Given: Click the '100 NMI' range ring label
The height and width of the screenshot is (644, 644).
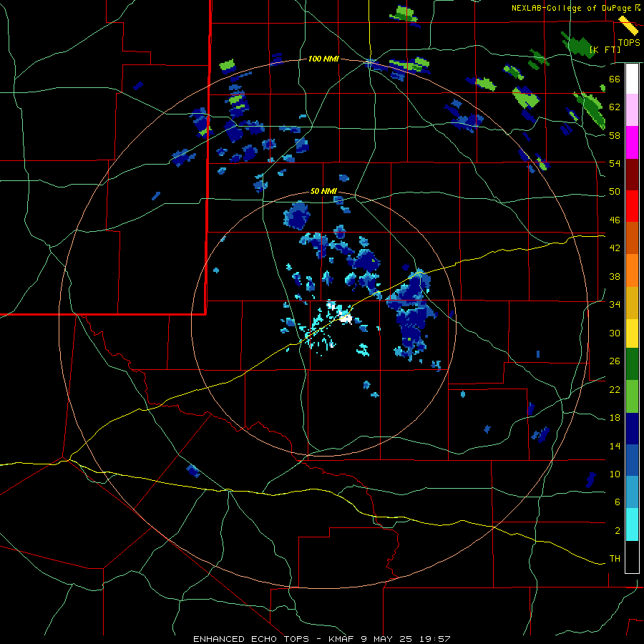Looking at the screenshot, I should coord(323,59).
